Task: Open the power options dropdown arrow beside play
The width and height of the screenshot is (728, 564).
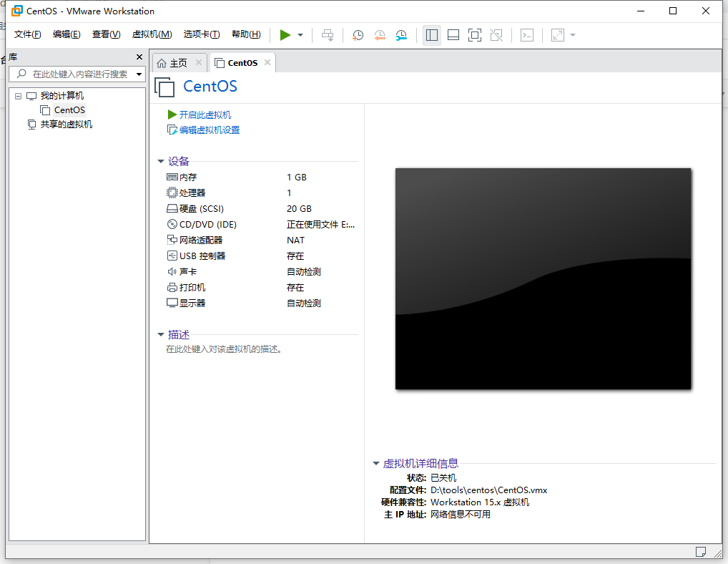Action: click(x=300, y=35)
